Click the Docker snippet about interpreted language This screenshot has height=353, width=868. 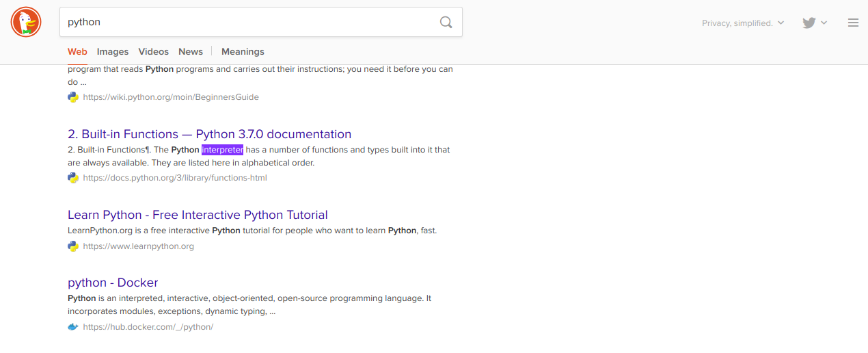click(249, 305)
